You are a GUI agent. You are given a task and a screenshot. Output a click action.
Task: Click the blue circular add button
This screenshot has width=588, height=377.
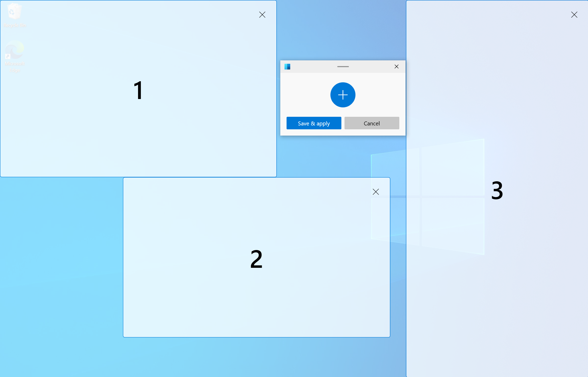pyautogui.click(x=342, y=95)
